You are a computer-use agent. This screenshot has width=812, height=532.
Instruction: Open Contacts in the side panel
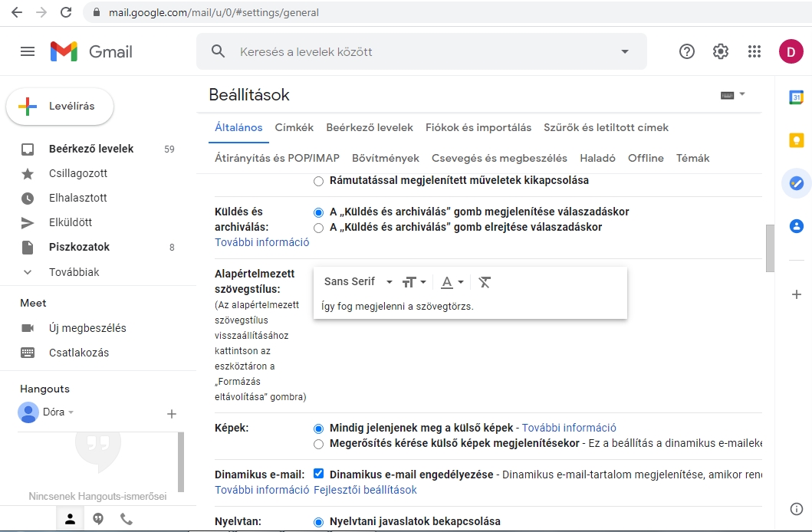(x=797, y=226)
